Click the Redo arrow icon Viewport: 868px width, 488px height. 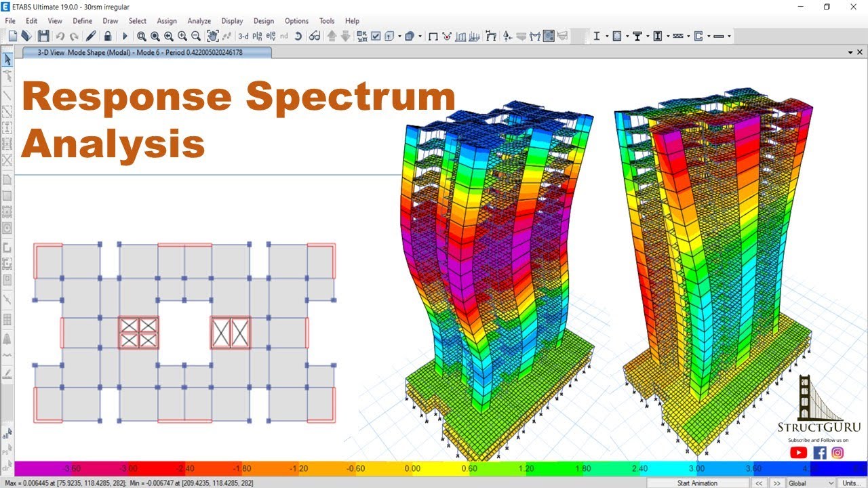tap(74, 36)
